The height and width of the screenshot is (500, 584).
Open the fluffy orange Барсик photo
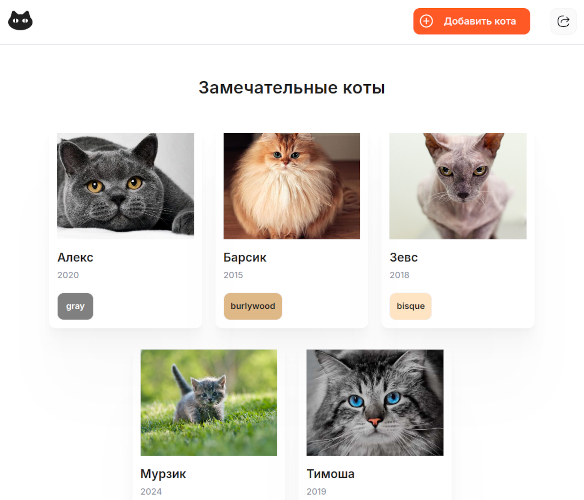pyautogui.click(x=292, y=186)
